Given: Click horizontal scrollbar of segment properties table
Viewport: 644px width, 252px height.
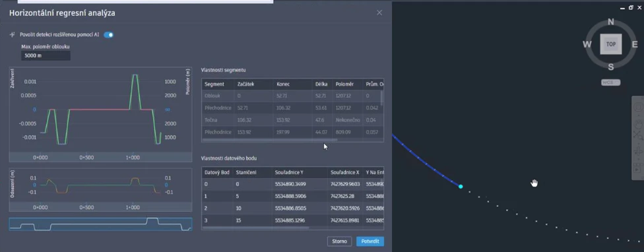Looking at the screenshot, I should coord(269,140).
